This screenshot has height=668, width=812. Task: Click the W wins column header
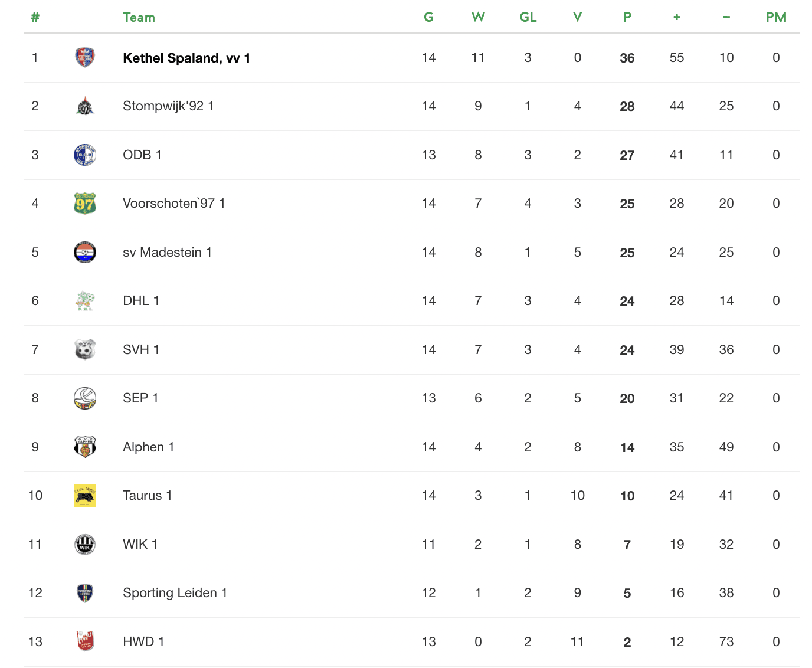pyautogui.click(x=478, y=17)
